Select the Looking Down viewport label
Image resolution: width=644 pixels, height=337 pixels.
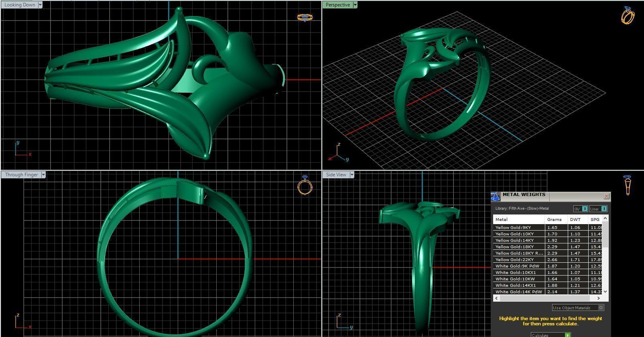(x=20, y=5)
